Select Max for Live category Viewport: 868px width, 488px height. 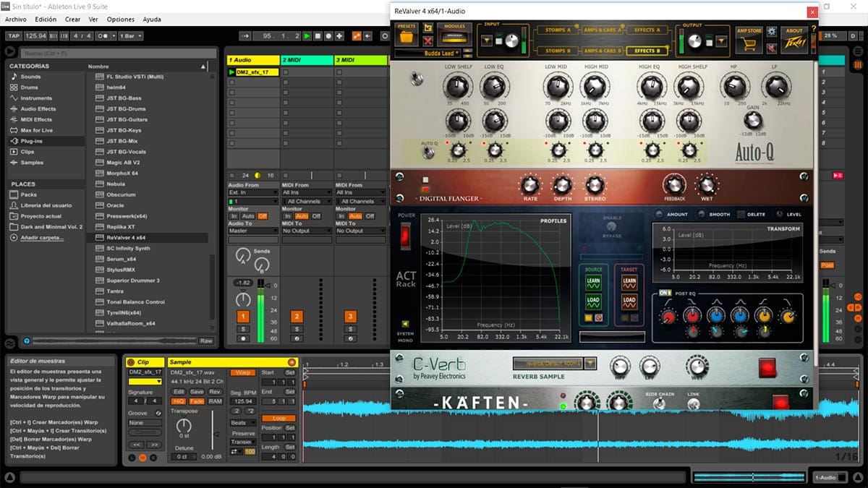36,130
